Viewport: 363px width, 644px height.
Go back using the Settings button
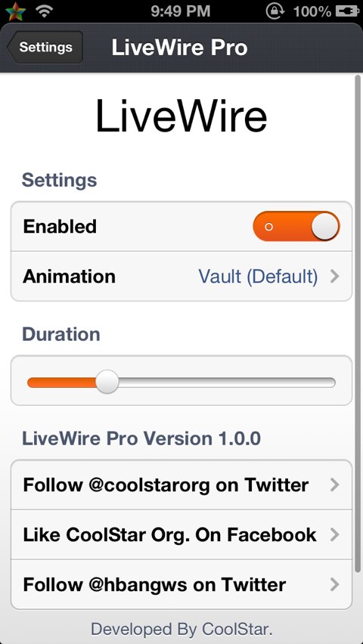click(x=45, y=47)
